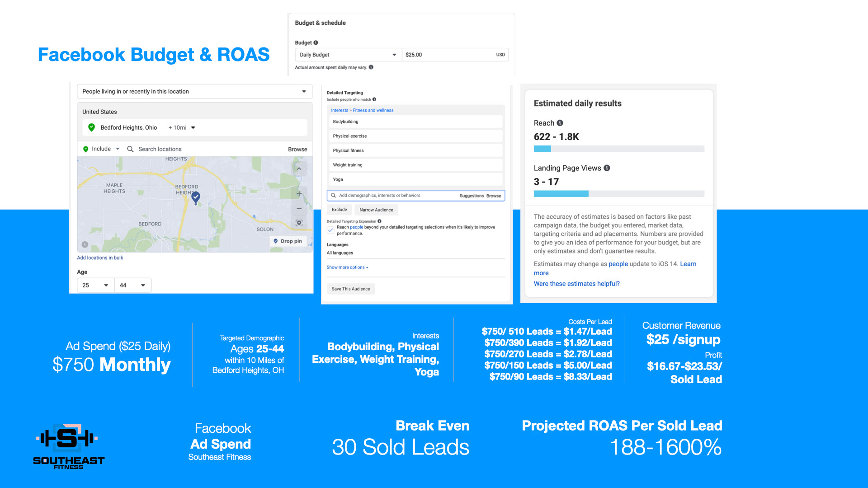Click the Budget info icon

[316, 42]
